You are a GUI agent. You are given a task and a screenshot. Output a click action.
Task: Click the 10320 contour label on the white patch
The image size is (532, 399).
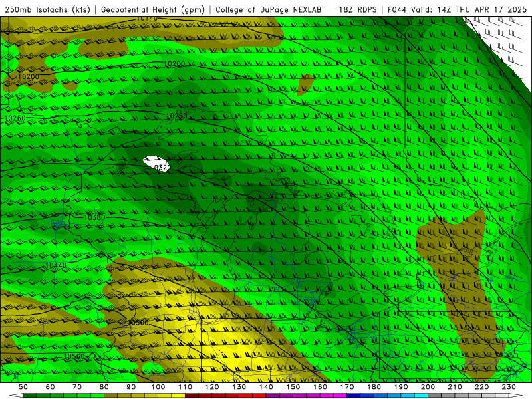pos(159,168)
